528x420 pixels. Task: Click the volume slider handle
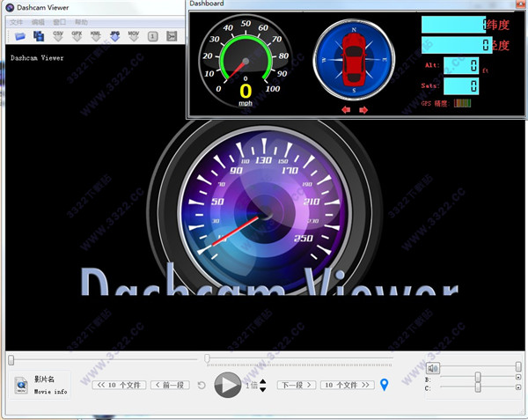pyautogui.click(x=518, y=367)
